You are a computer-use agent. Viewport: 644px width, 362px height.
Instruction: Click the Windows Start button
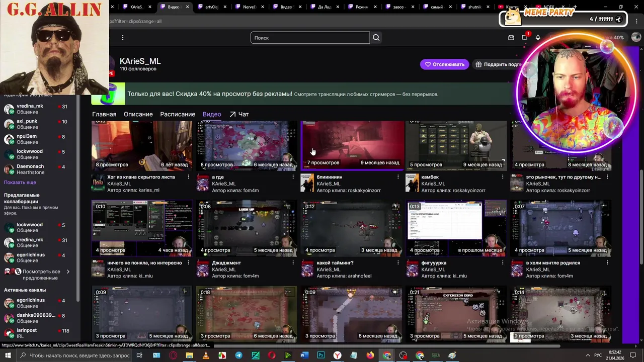pos(8,355)
